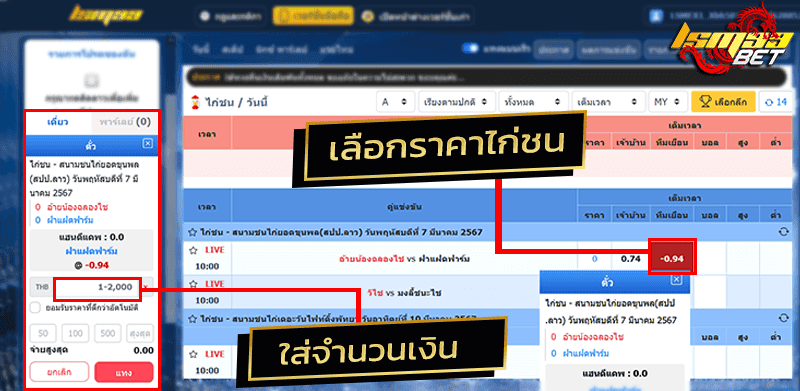Click the ฝาแฝดฟาร์ม name in matchup row
The height and width of the screenshot is (391, 800).
[444, 259]
